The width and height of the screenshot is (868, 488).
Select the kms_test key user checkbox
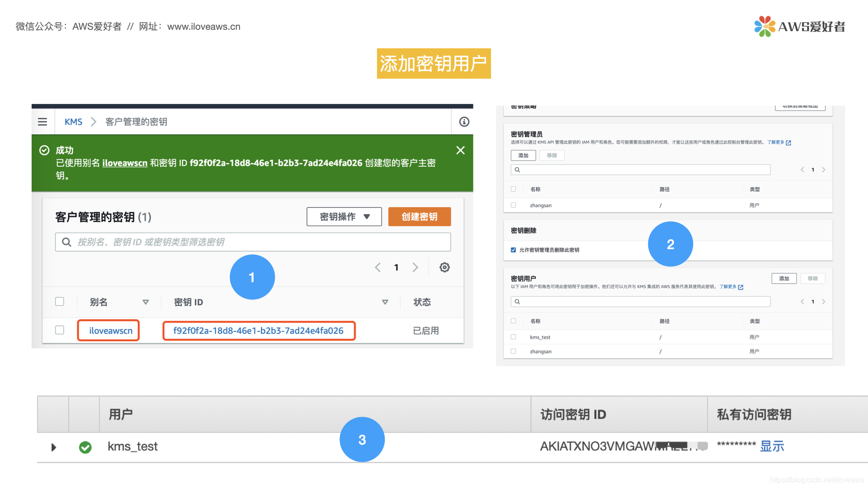[513, 337]
